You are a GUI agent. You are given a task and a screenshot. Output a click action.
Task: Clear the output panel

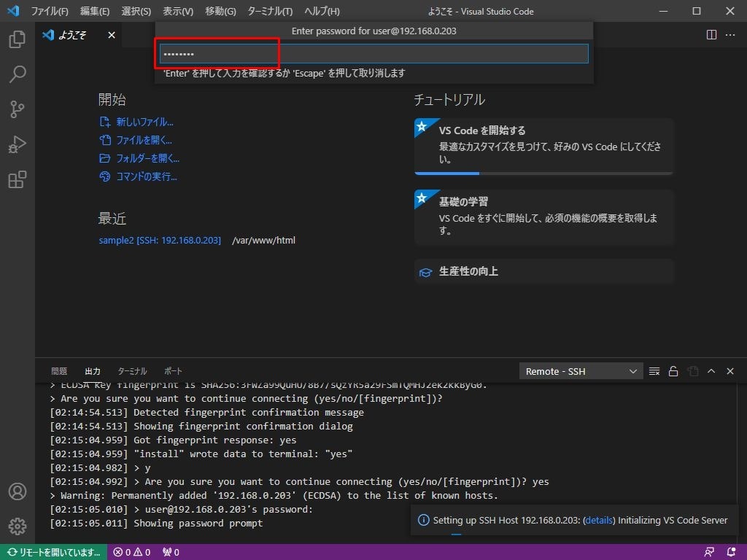pos(654,371)
